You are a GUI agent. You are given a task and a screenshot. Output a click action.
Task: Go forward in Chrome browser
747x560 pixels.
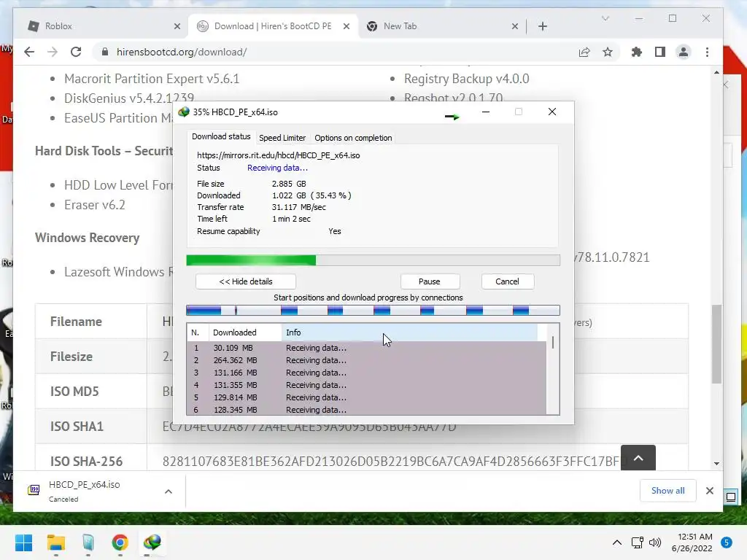click(x=53, y=52)
